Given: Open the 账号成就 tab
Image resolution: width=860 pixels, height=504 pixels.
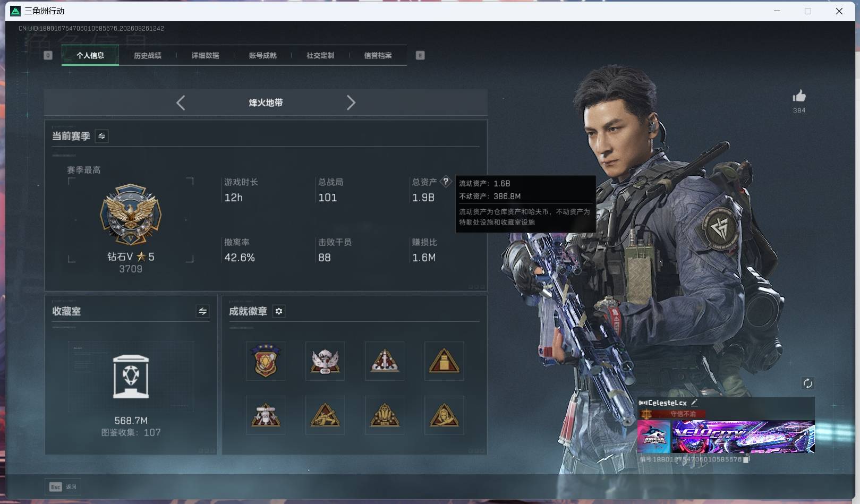Looking at the screenshot, I should coord(263,55).
